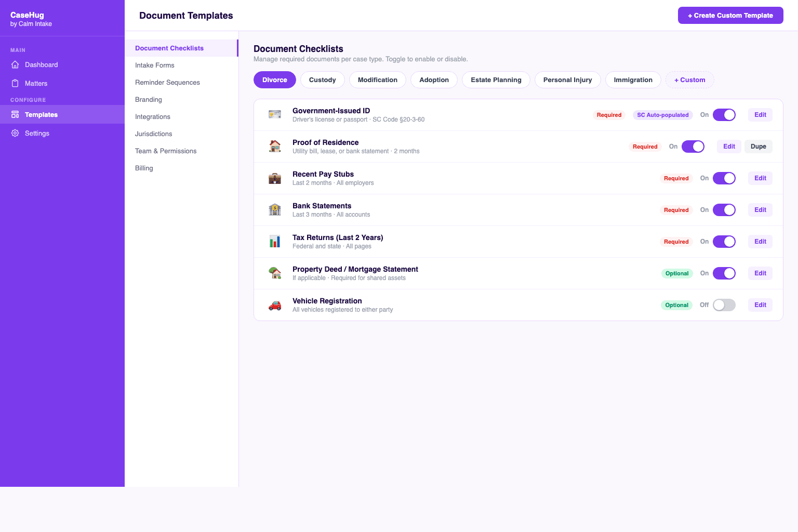Click the Dashboard home icon in sidebar
Viewport: 798px width, 532px height.
(x=15, y=65)
